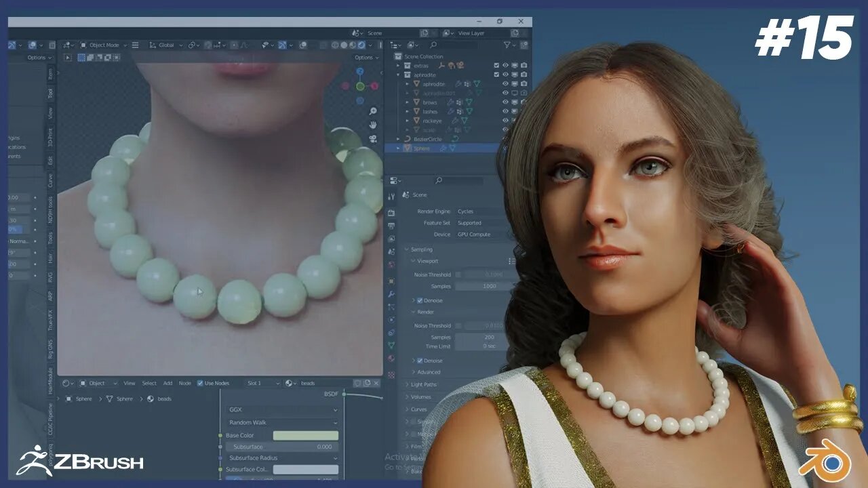The width and height of the screenshot is (868, 488).
Task: Toggle Denoise checkbox under Viewport sampling
Action: [x=420, y=300]
